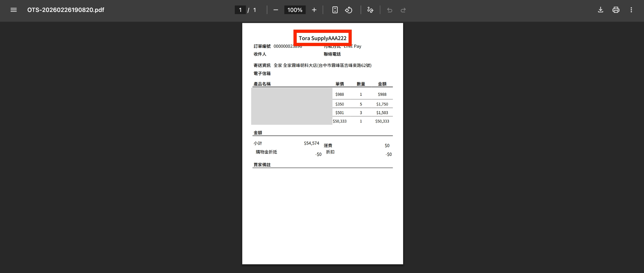Click the gray redacted product name block
The image size is (644, 273).
[x=292, y=106]
